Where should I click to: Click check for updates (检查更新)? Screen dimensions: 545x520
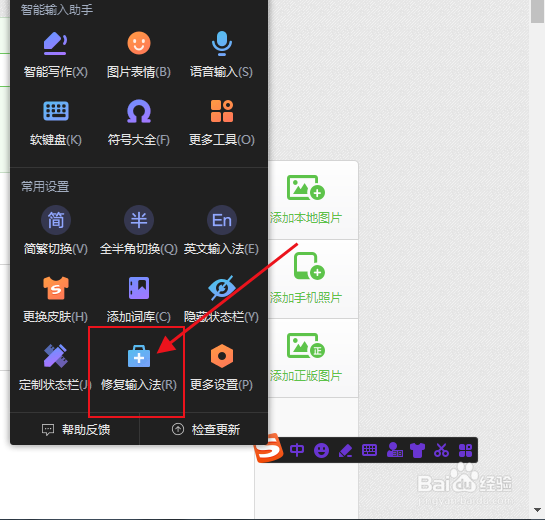click(x=206, y=430)
